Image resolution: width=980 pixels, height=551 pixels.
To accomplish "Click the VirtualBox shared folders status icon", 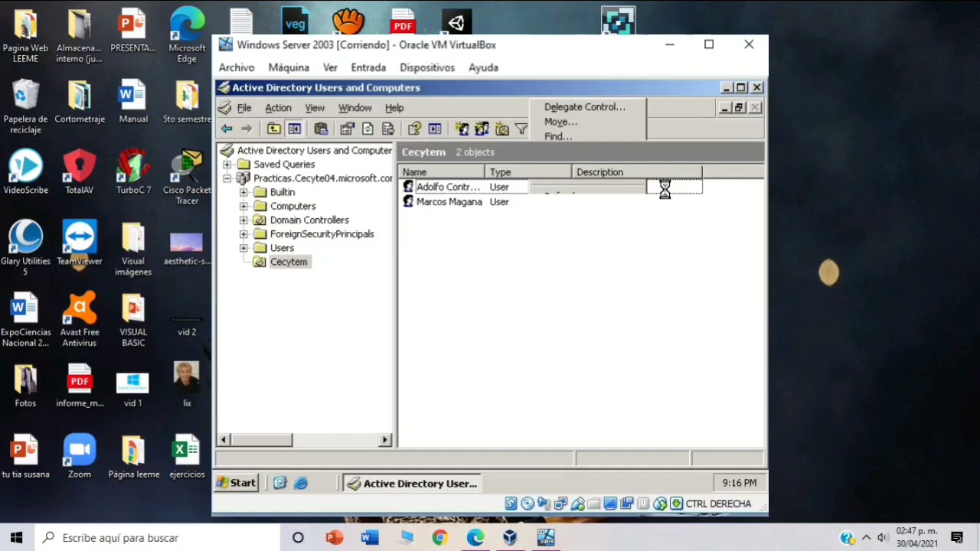I will point(593,504).
